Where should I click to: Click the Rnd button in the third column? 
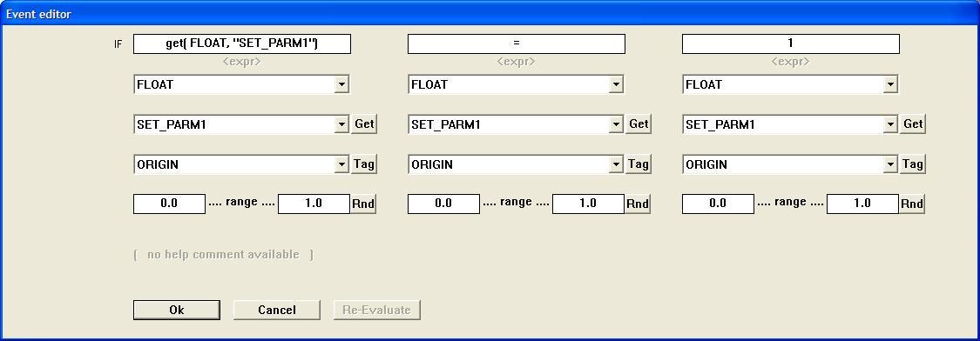pyautogui.click(x=912, y=204)
